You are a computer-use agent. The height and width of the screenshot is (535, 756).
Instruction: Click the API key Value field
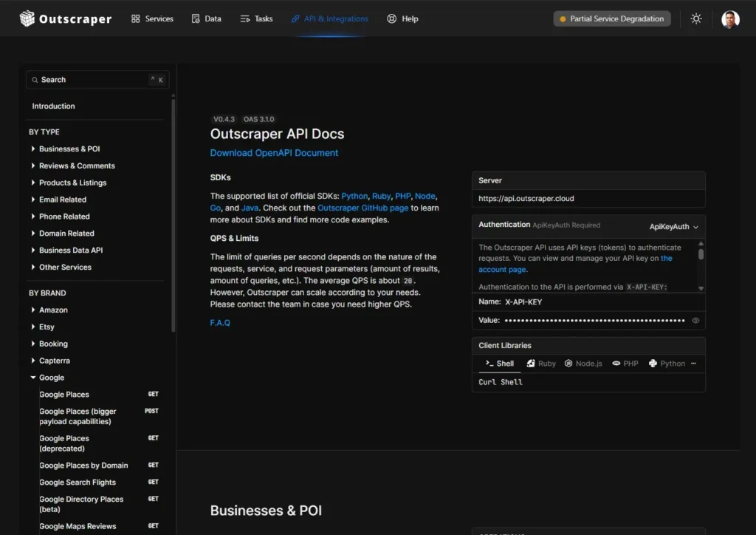[594, 320]
